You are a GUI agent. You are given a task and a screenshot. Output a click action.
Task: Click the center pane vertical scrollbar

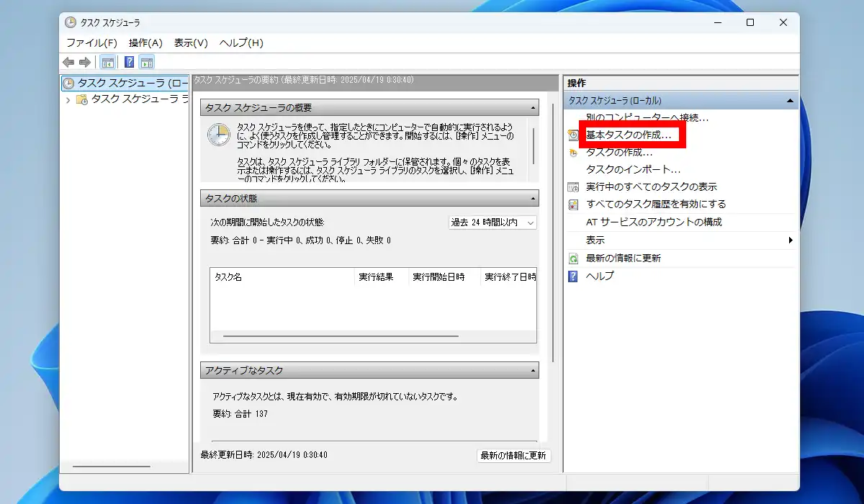pos(554,232)
